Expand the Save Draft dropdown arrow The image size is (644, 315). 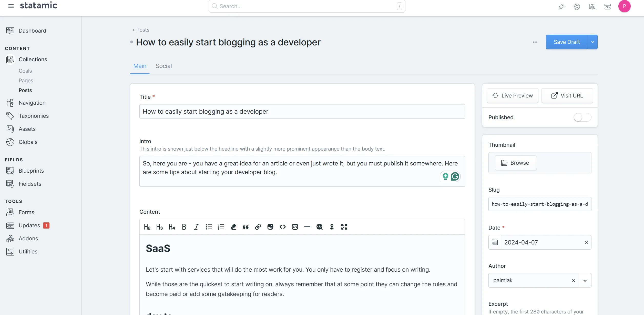click(592, 42)
